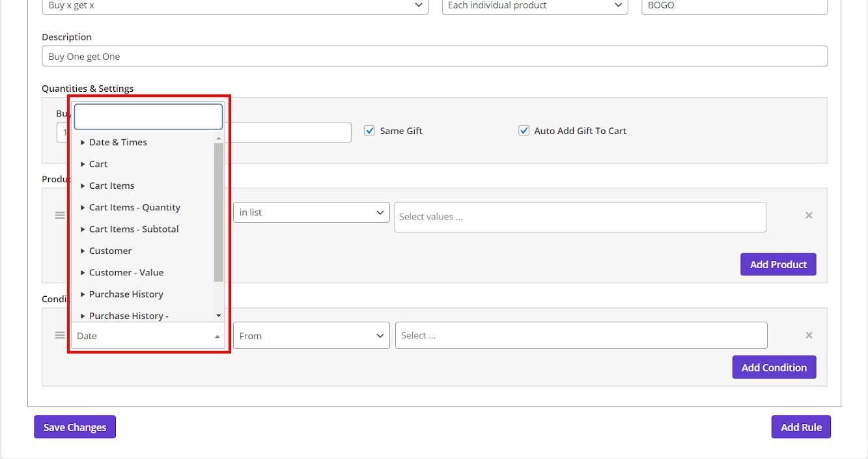Click the Add Product button
868x459 pixels.
[777, 265]
